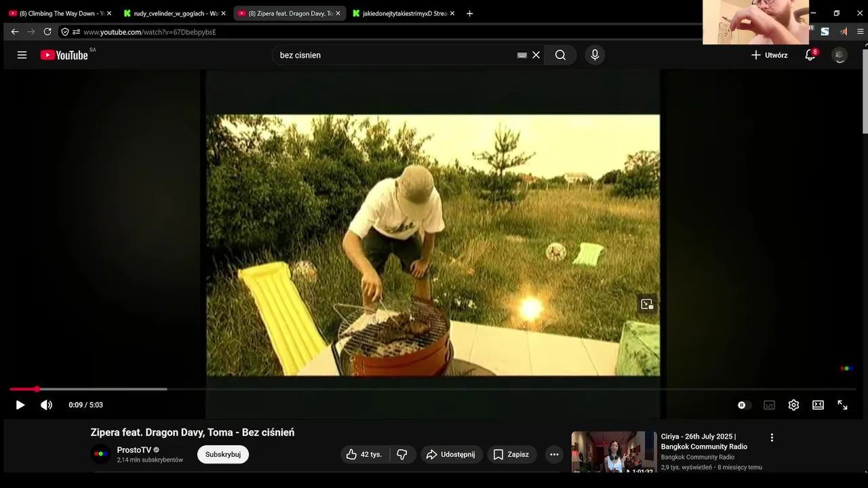Start voice search with microphone icon
This screenshot has height=488, width=868.
595,55
